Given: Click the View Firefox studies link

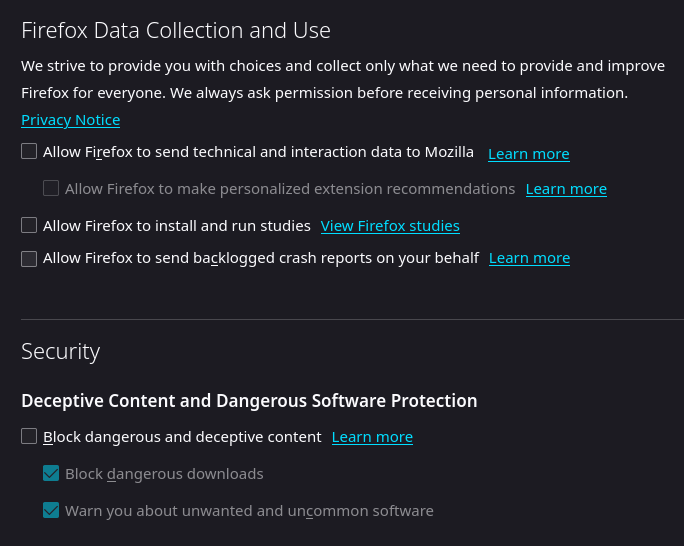Looking at the screenshot, I should click(390, 226).
